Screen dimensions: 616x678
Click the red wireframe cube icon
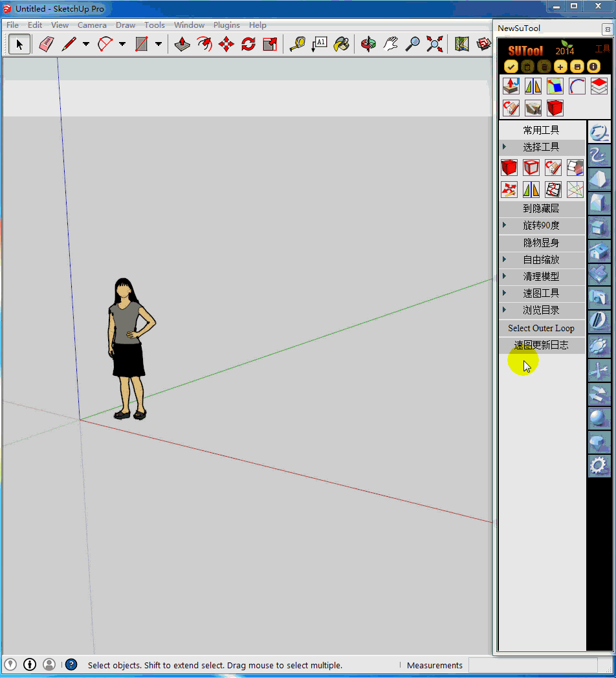pos(531,168)
